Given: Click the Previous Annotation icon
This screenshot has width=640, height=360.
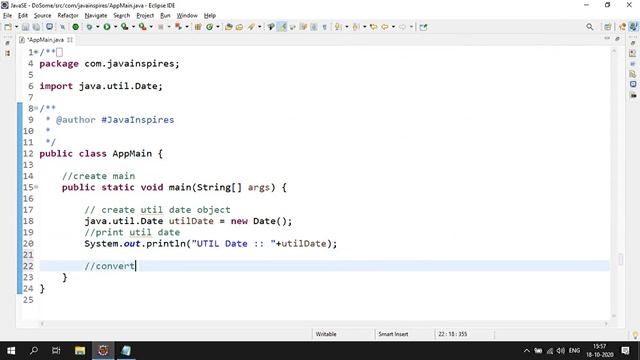Looking at the screenshot, I should [356, 27].
